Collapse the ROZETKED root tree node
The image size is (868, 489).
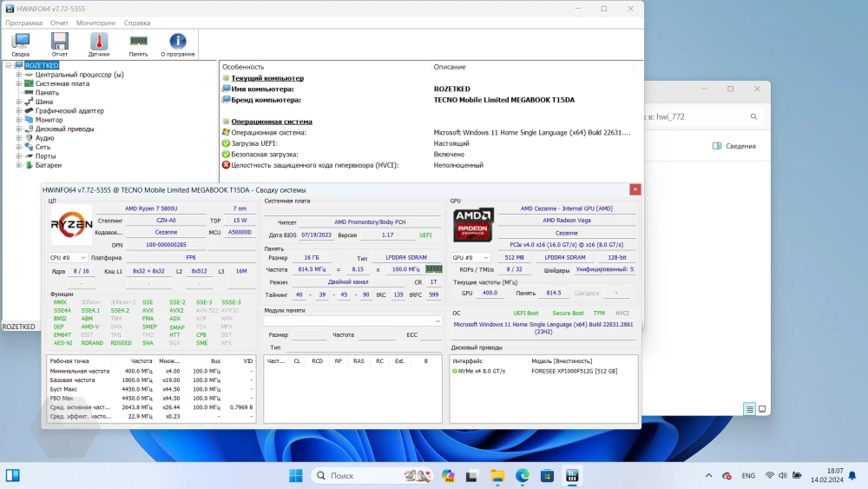coord(8,65)
